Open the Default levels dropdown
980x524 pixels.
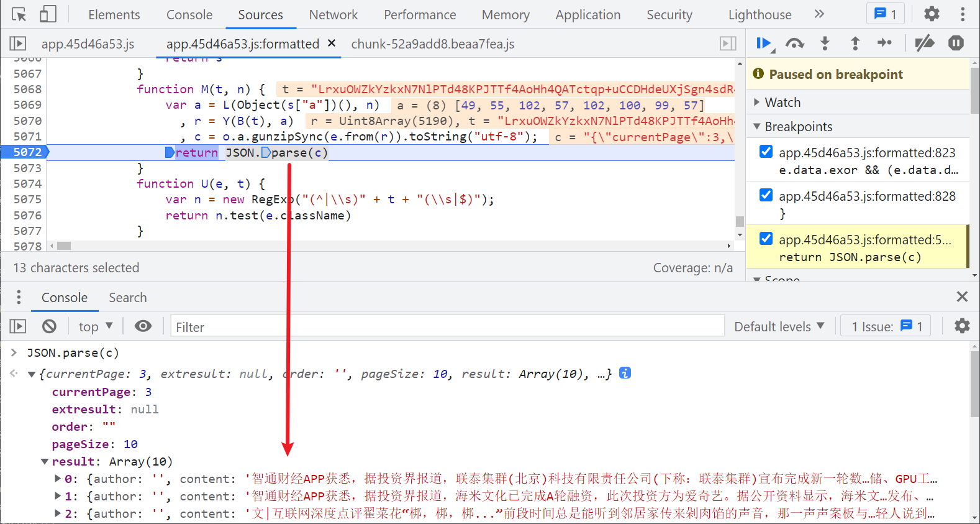click(x=779, y=326)
